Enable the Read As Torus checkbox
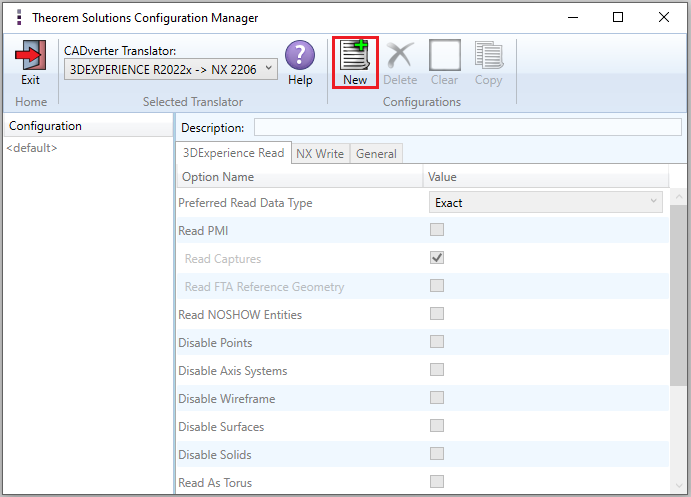691x497 pixels. click(x=437, y=482)
